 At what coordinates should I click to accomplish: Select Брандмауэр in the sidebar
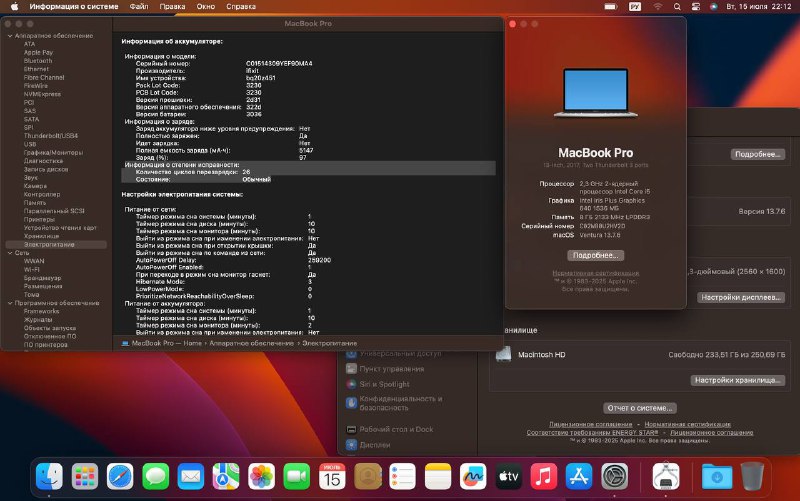(x=42, y=278)
